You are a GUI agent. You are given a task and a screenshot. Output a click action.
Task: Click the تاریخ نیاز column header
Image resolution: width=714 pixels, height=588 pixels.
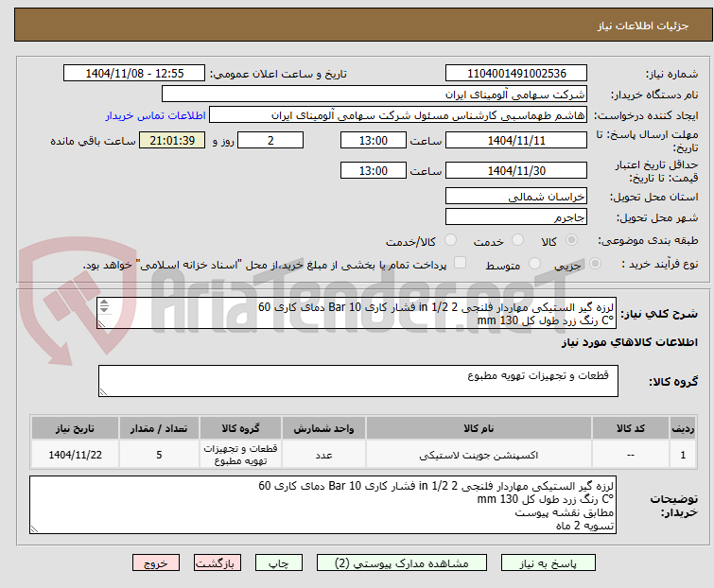[x=75, y=428]
